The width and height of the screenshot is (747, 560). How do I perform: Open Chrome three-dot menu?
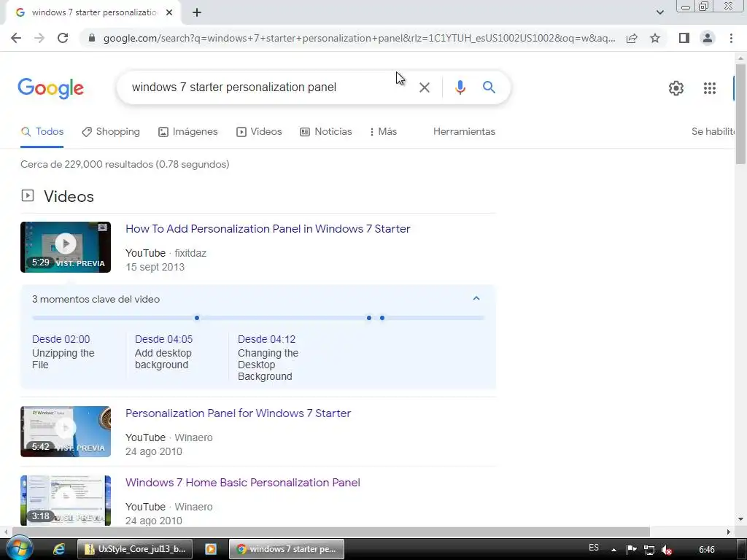[x=731, y=38]
